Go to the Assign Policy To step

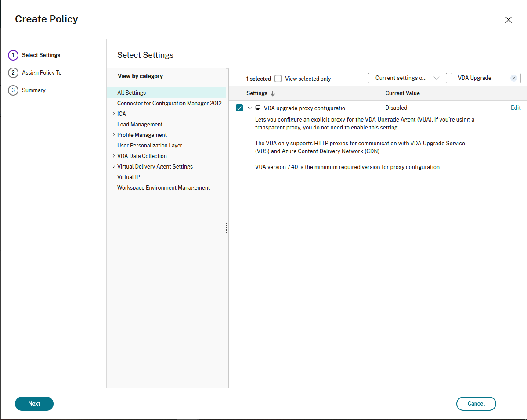[42, 73]
